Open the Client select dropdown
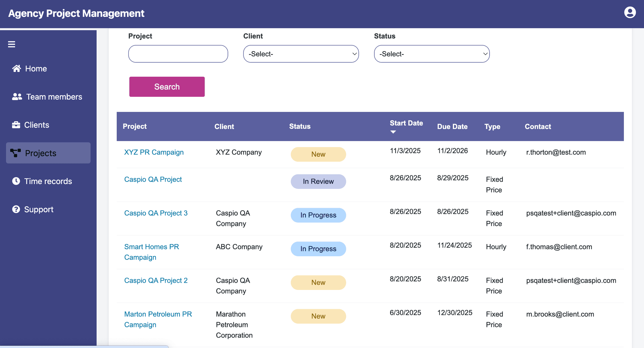Viewport: 644px width, 348px height. pos(301,54)
